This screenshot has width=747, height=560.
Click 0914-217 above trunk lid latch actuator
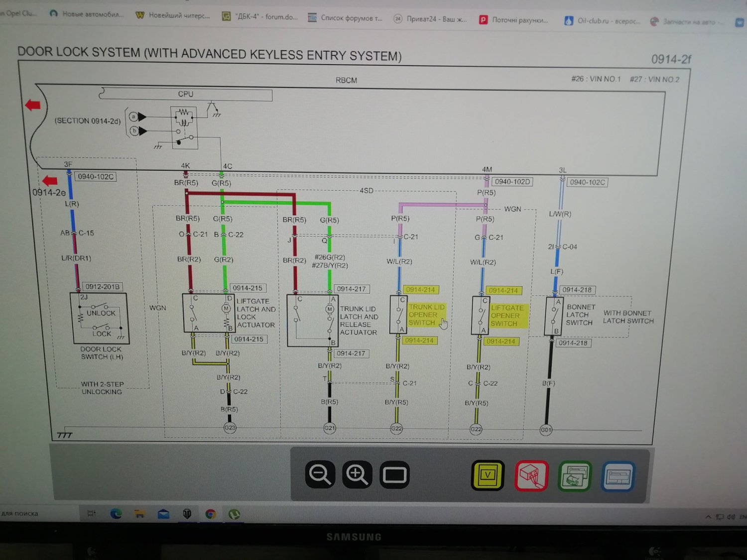(351, 289)
